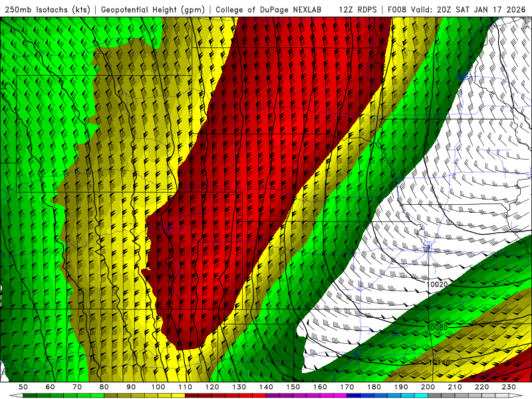Click the 'F008' forecast hour label
The width and height of the screenshot is (532, 399).
(x=397, y=9)
